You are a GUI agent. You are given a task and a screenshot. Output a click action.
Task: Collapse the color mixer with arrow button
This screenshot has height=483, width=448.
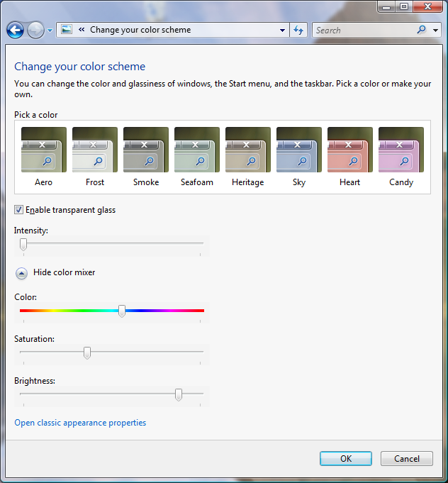click(x=21, y=273)
